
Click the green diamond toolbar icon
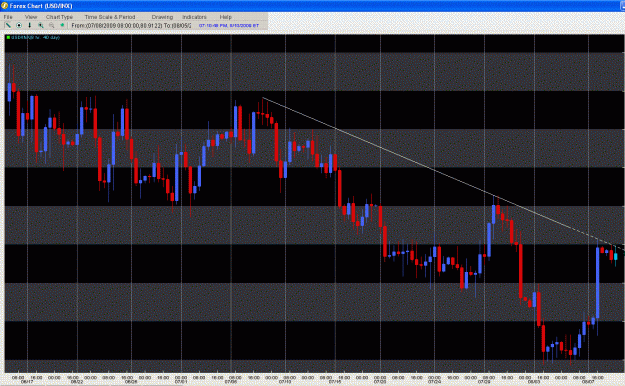(x=62, y=25)
